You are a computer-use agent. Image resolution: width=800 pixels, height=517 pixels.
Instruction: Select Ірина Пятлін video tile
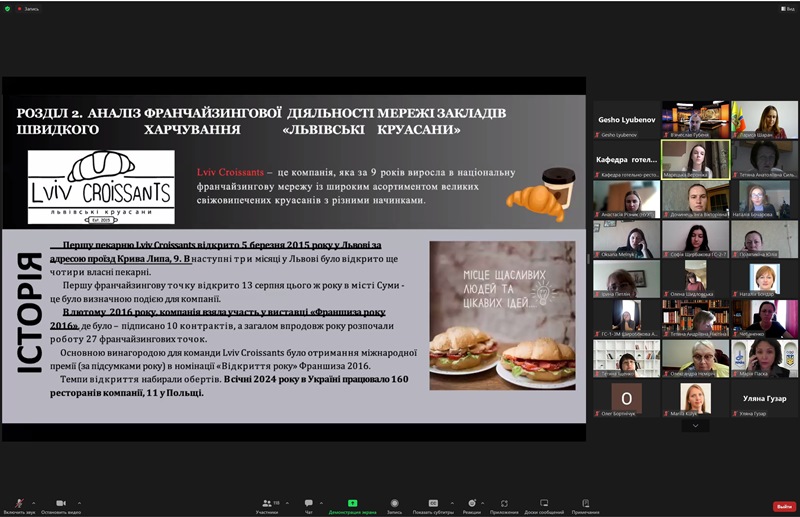(x=627, y=279)
